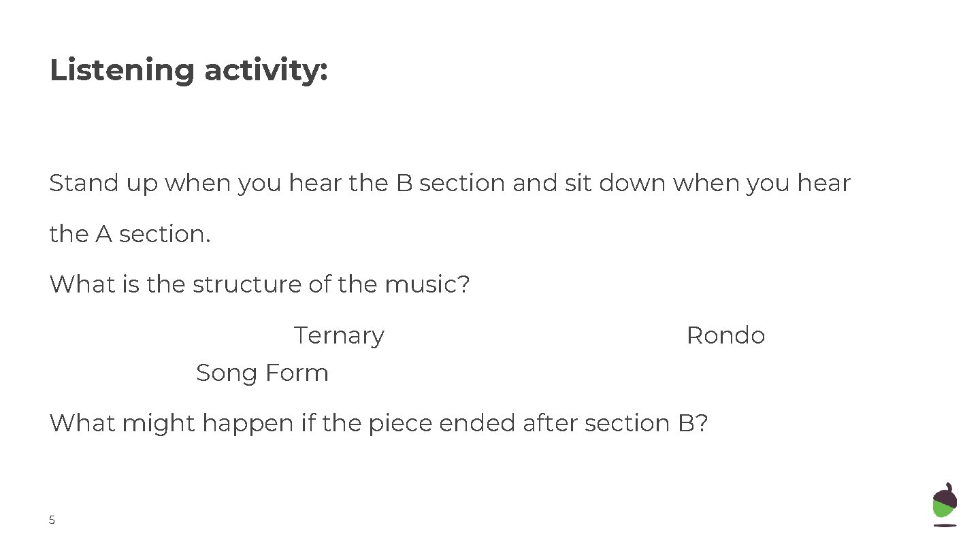The height and width of the screenshot is (551, 980).
Task: Click the line "the A section."
Action: point(130,234)
